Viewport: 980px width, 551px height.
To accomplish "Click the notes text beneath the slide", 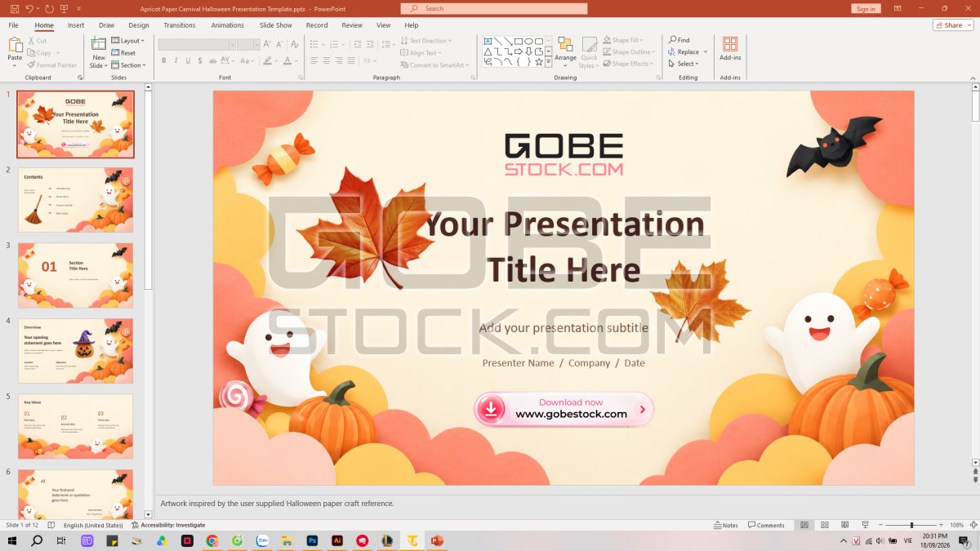I will [277, 504].
